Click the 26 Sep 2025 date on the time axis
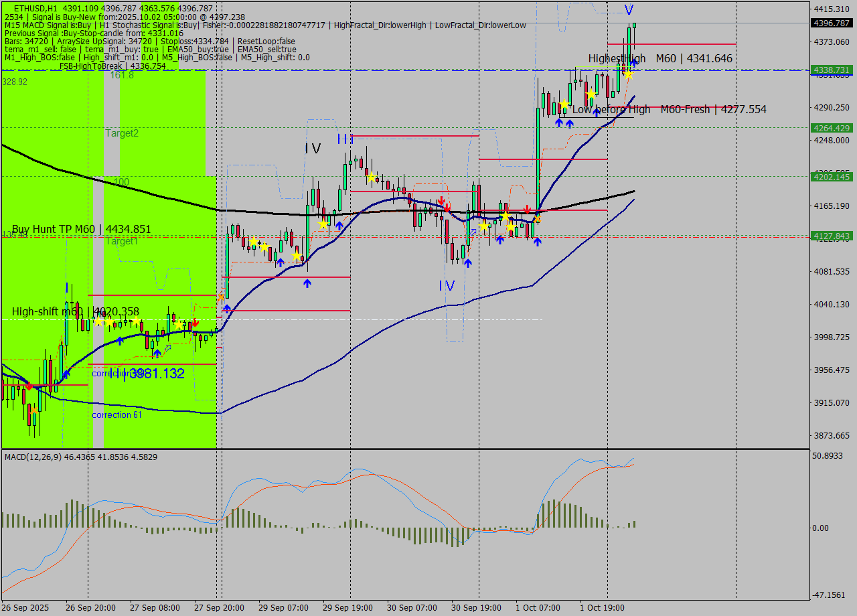The image size is (857, 616). pyautogui.click(x=25, y=608)
